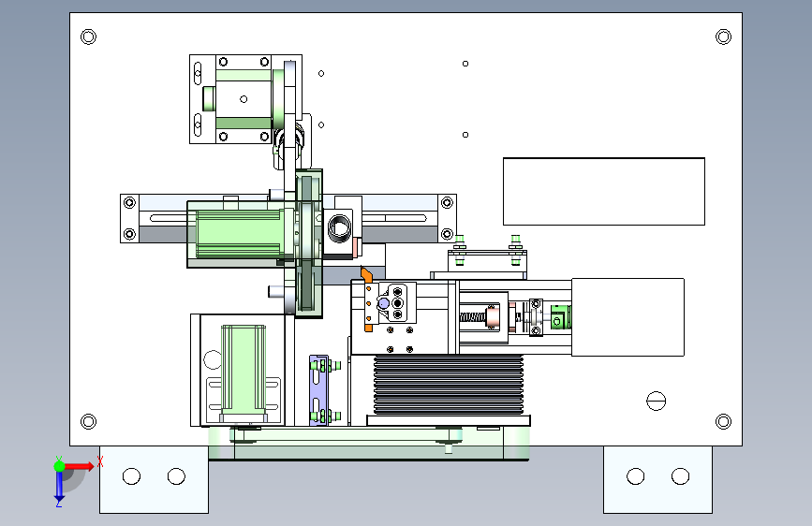Viewport: 812px width, 526px height.
Task: Select the white motor cover box at right
Action: pos(627,317)
